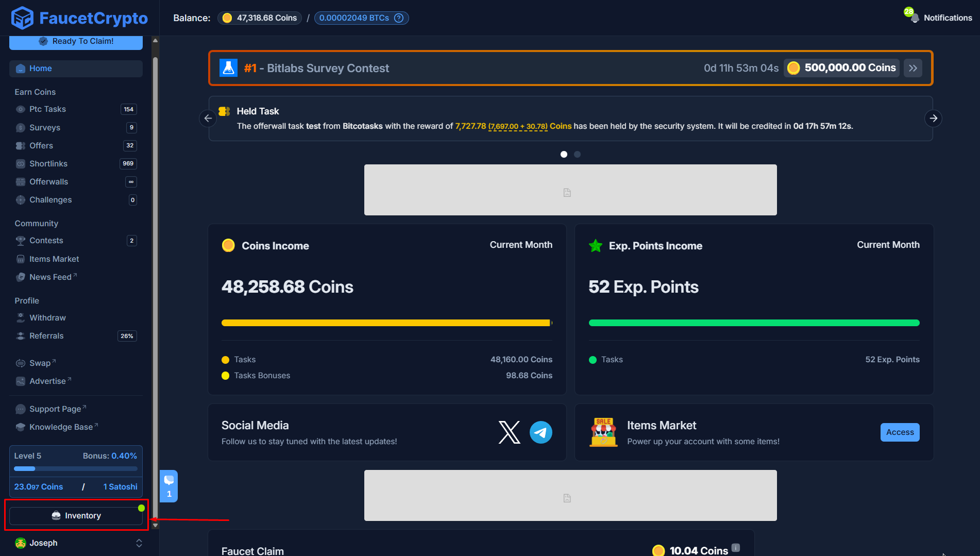Viewport: 980px width, 556px height.
Task: Follow on X via the Social Media icon
Action: pyautogui.click(x=509, y=432)
